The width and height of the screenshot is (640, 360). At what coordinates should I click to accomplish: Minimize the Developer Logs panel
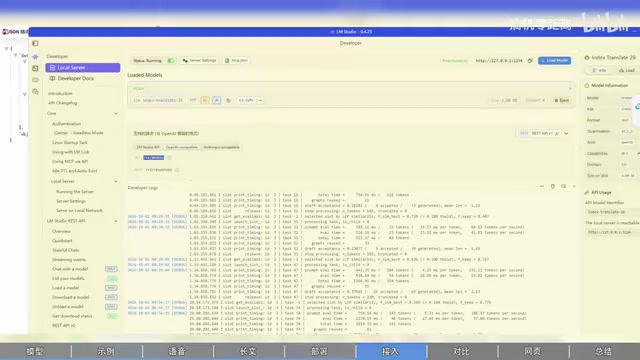pos(542,186)
